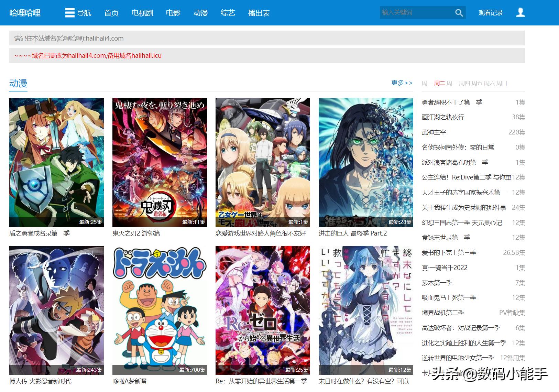Go to 首页 in the nav bar
The height and width of the screenshot is (392, 559).
click(111, 13)
